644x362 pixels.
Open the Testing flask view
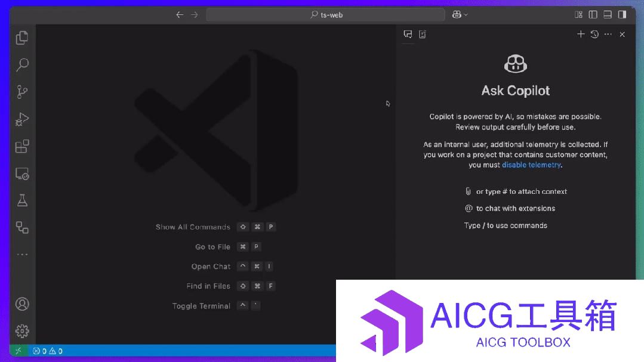[22, 201]
